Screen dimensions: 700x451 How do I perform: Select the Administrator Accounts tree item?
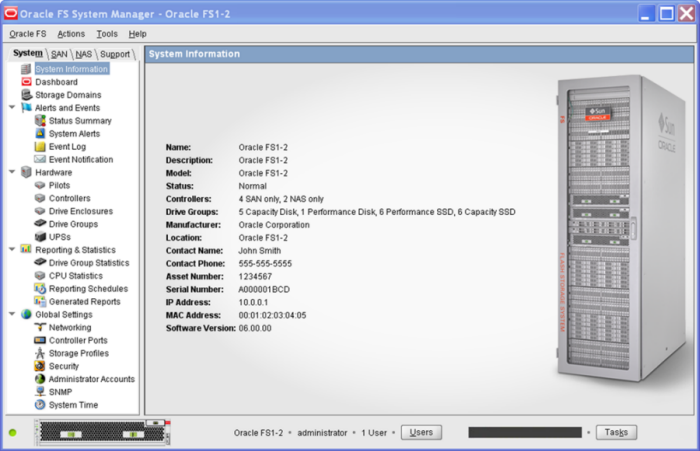[x=92, y=379]
